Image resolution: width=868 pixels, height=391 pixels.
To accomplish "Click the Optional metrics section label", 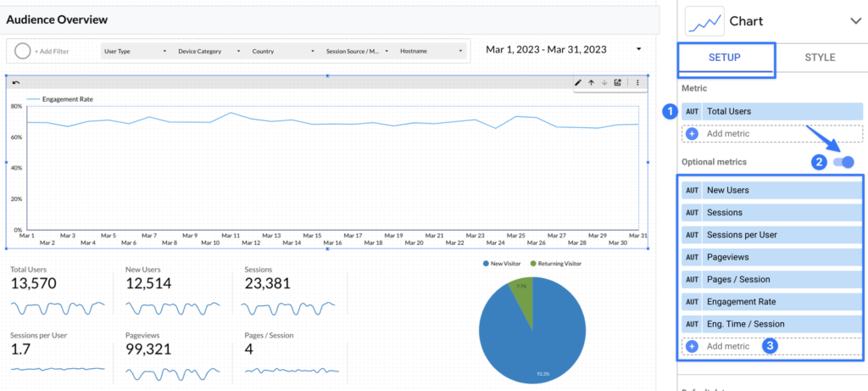I will click(714, 162).
